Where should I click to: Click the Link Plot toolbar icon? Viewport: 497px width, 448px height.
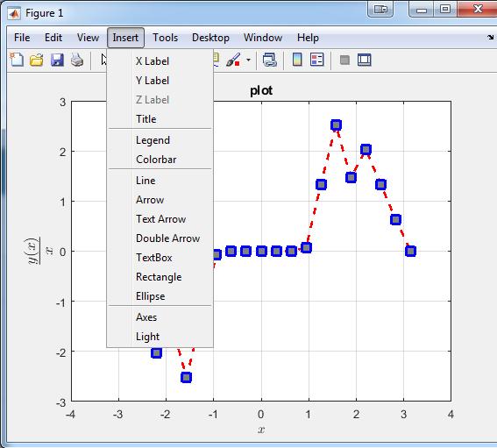[x=270, y=60]
